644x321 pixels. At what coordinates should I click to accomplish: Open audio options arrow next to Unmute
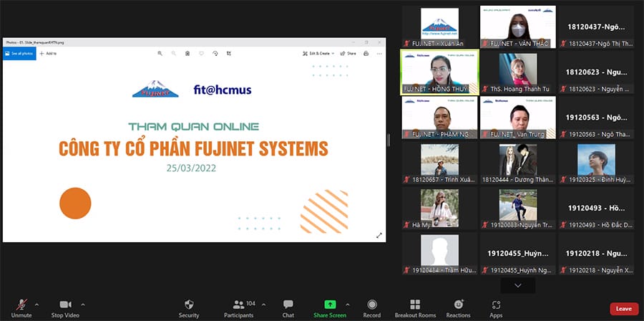(37, 305)
